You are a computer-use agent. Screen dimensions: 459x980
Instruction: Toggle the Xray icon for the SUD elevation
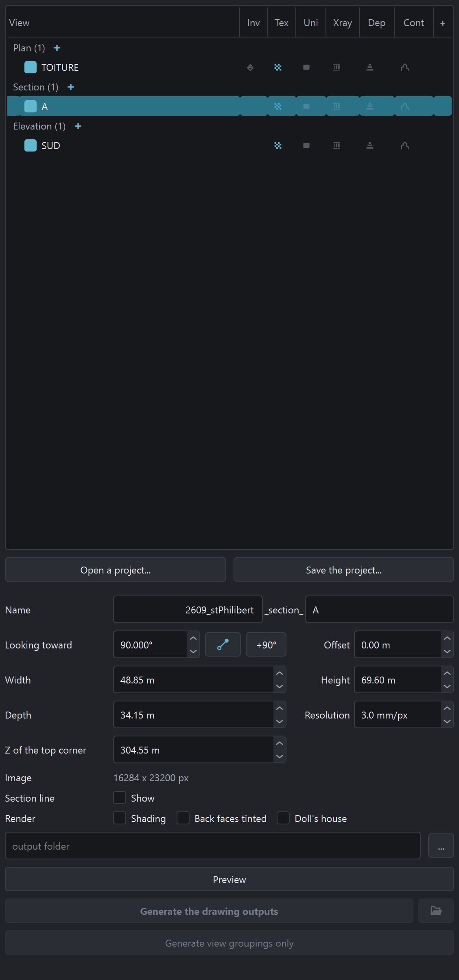coord(337,146)
